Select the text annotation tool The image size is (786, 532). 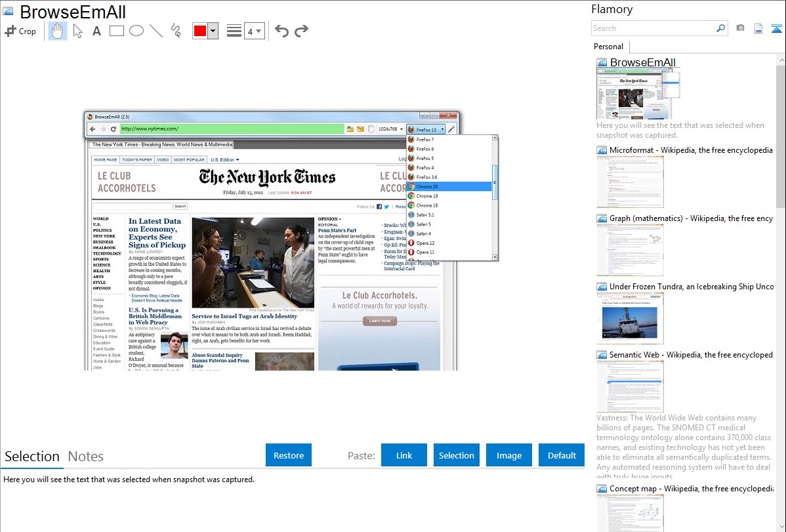[x=96, y=31]
